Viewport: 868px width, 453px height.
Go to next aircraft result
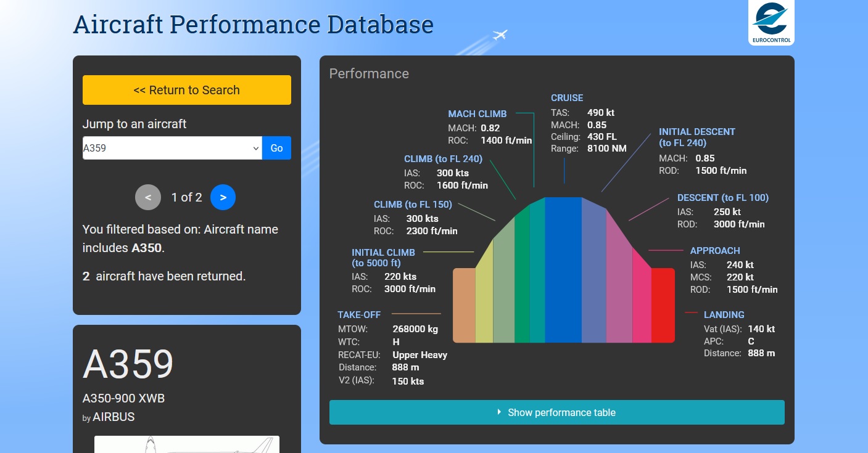coord(223,197)
